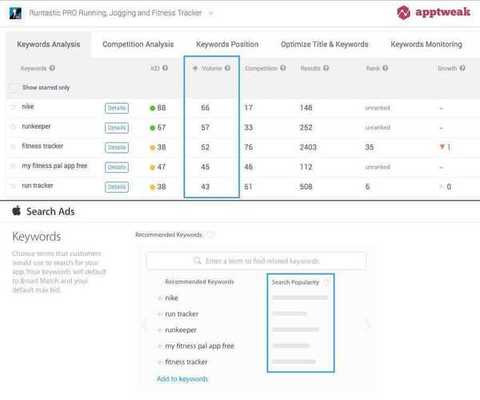Open the app selector dropdown arrow

pos(211,13)
